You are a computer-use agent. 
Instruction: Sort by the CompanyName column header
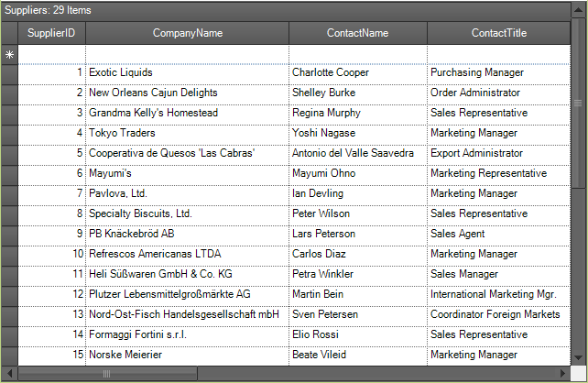tap(188, 33)
